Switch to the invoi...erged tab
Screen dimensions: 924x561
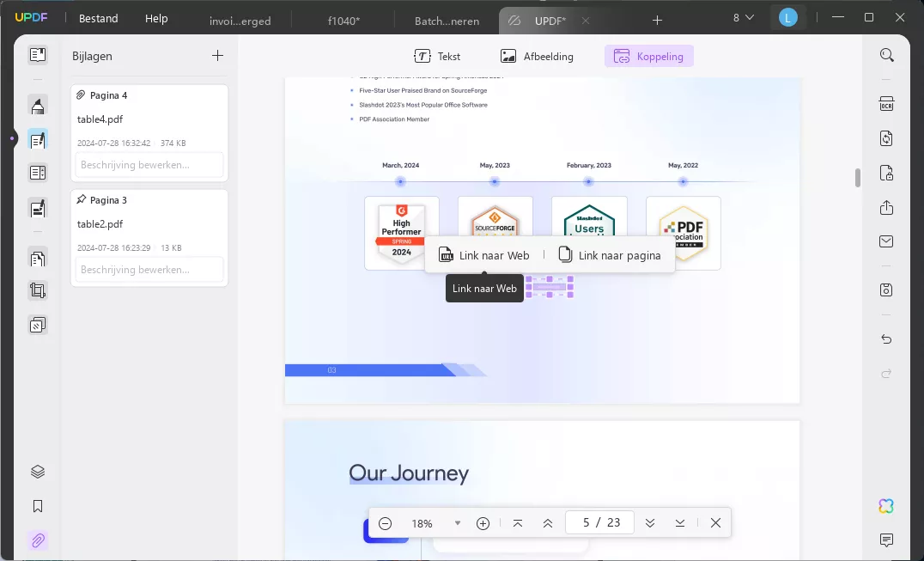coord(240,21)
